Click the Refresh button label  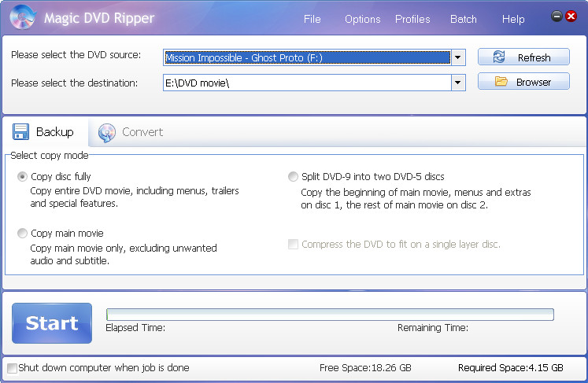click(x=534, y=57)
